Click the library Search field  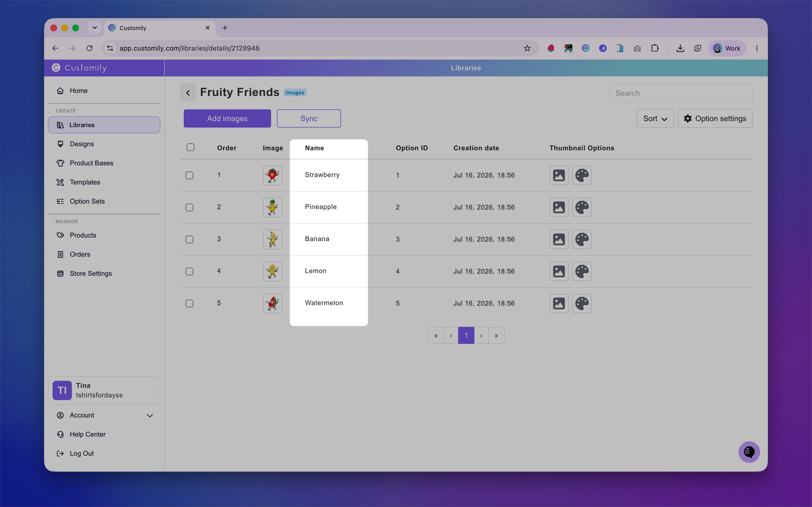tap(681, 93)
